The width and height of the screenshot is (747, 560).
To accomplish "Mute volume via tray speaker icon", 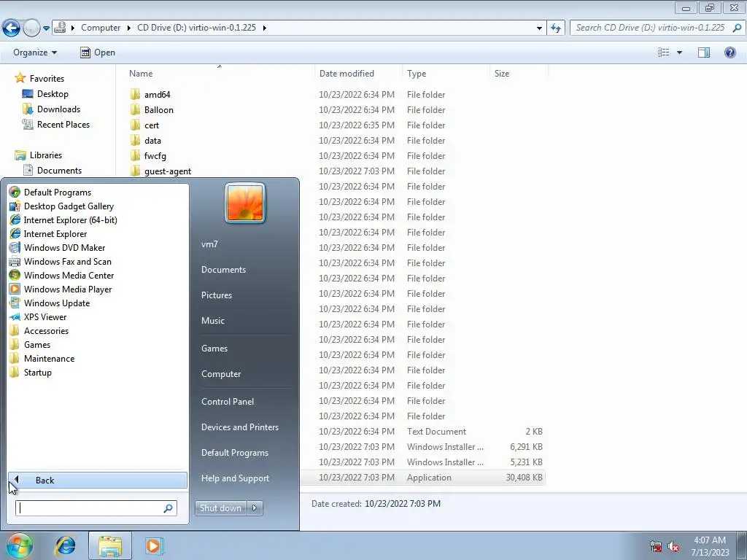I will click(673, 546).
